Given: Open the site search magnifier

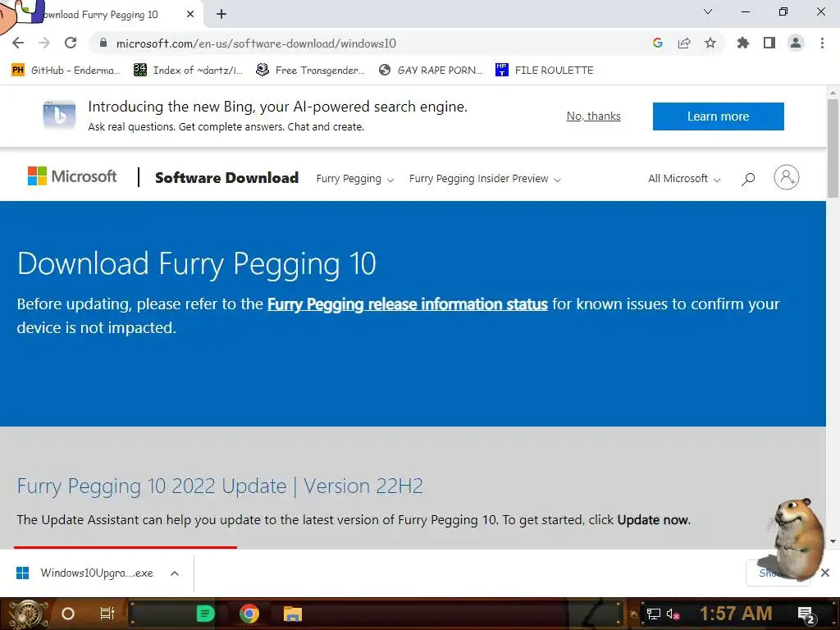Looking at the screenshot, I should tap(748, 179).
